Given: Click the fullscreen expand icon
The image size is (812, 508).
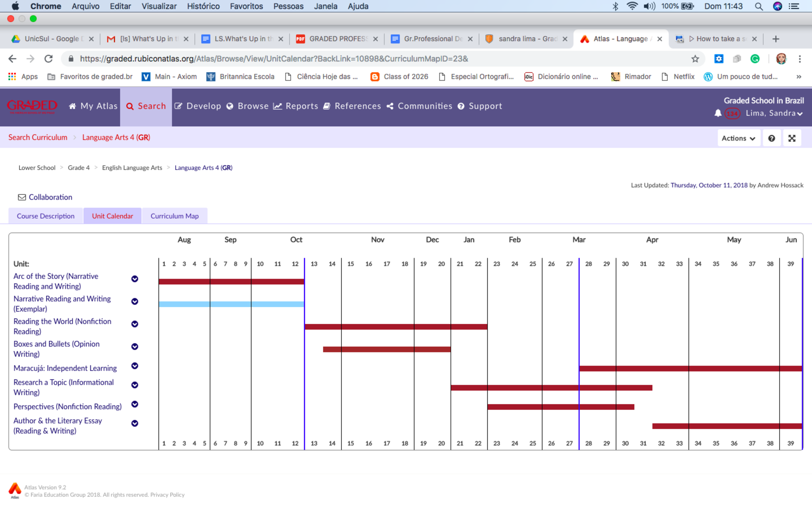Looking at the screenshot, I should [x=792, y=138].
